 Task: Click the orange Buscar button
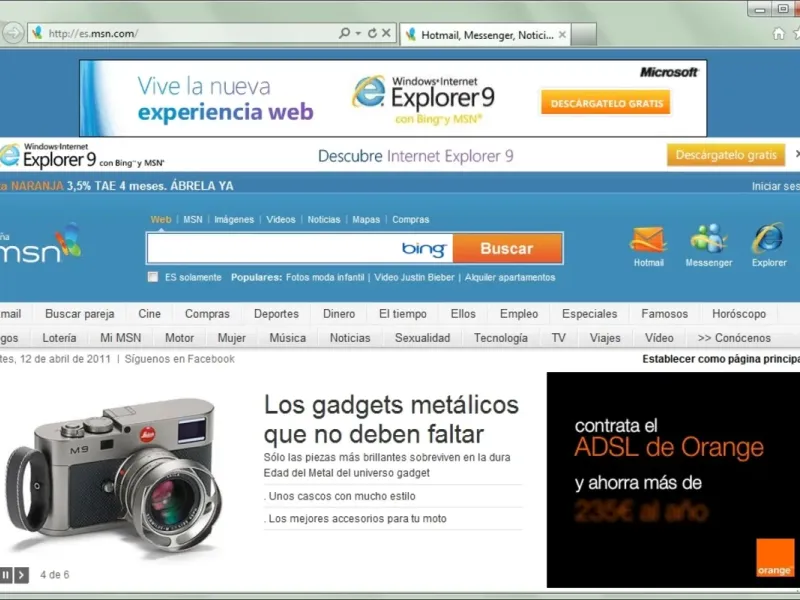(507, 248)
